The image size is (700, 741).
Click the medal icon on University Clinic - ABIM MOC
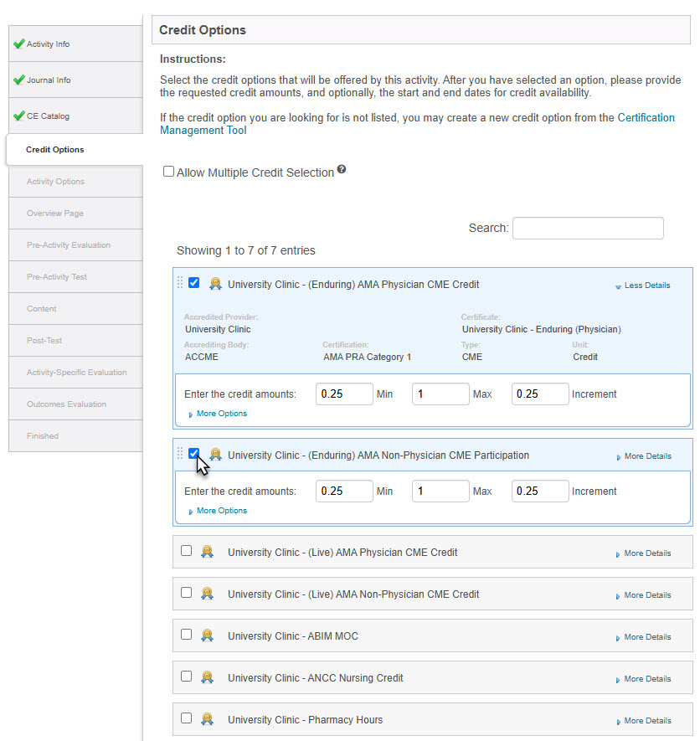point(208,636)
